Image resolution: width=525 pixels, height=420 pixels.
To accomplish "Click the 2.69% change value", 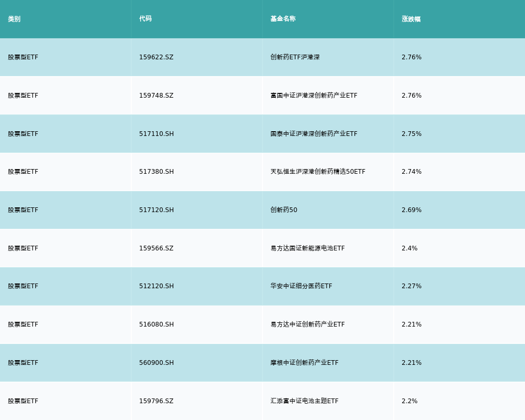I will click(412, 210).
